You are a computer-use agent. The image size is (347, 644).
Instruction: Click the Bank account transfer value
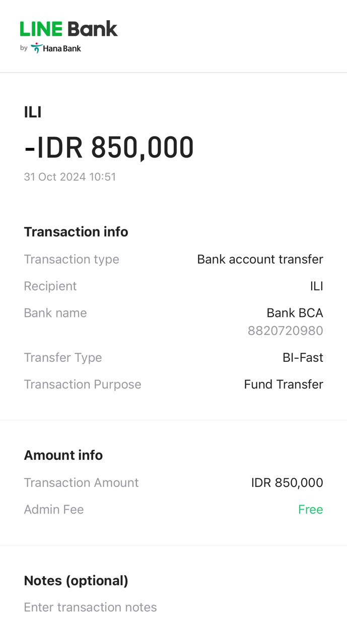(260, 259)
